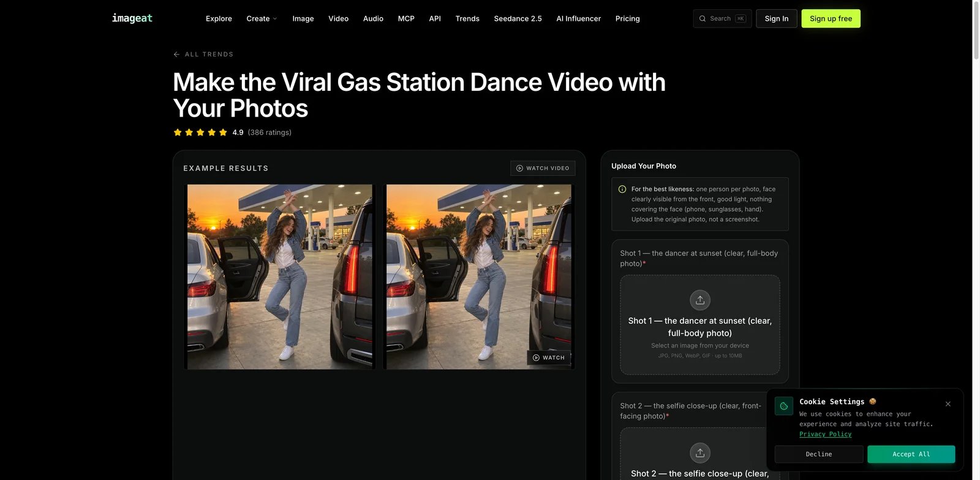Screen dimensions: 980x480
Task: Click the second example result thumbnail
Action: [479, 277]
